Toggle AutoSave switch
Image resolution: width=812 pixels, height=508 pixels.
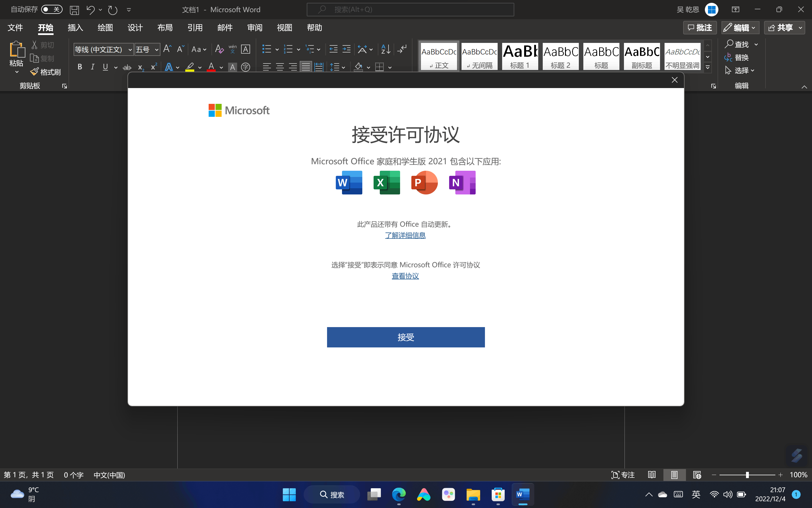click(52, 9)
